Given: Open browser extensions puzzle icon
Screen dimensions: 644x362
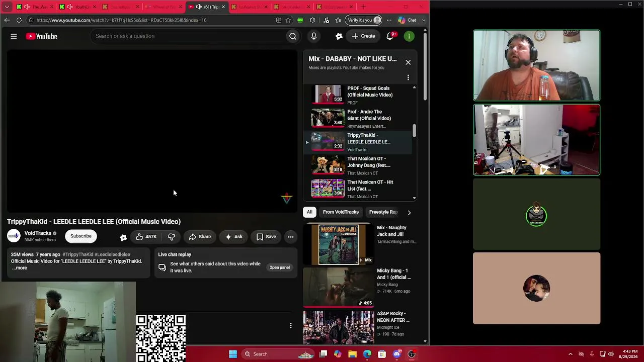Looking at the screenshot, I should point(312,20).
